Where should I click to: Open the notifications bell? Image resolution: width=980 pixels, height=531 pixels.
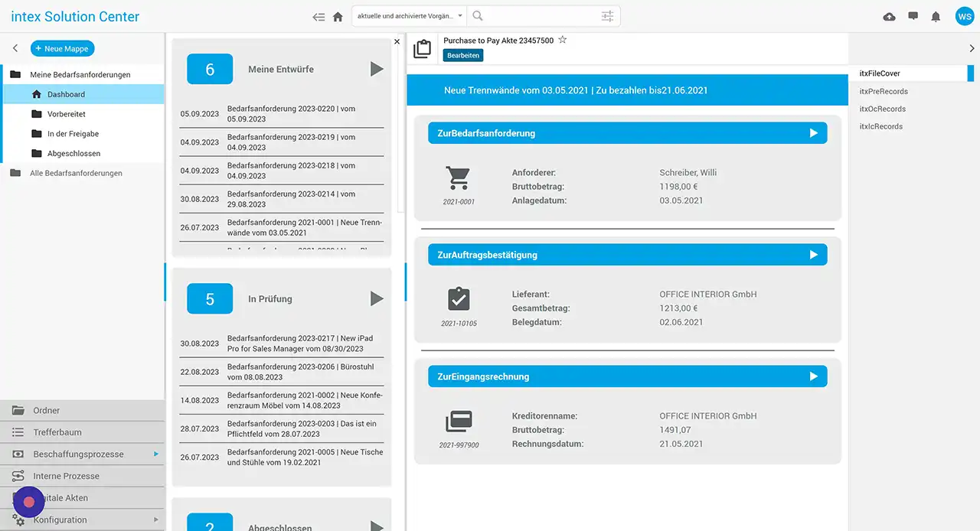pos(936,17)
